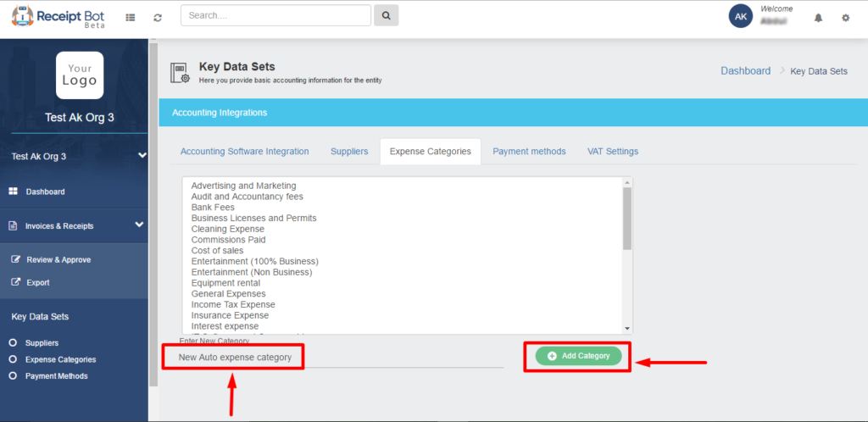The width and height of the screenshot is (868, 422).
Task: Click Key Data Sets breadcrumb text
Action: coord(819,71)
